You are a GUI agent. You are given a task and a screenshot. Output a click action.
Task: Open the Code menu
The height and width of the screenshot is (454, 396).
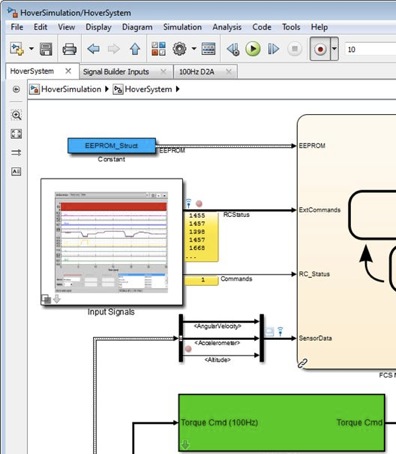(x=262, y=27)
